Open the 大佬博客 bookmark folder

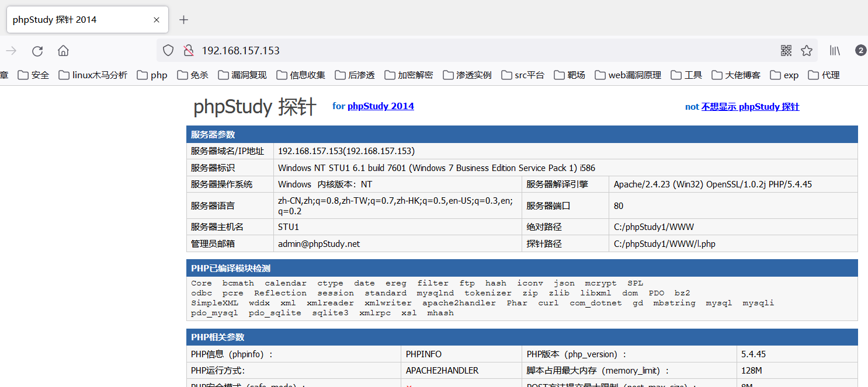pyautogui.click(x=736, y=75)
